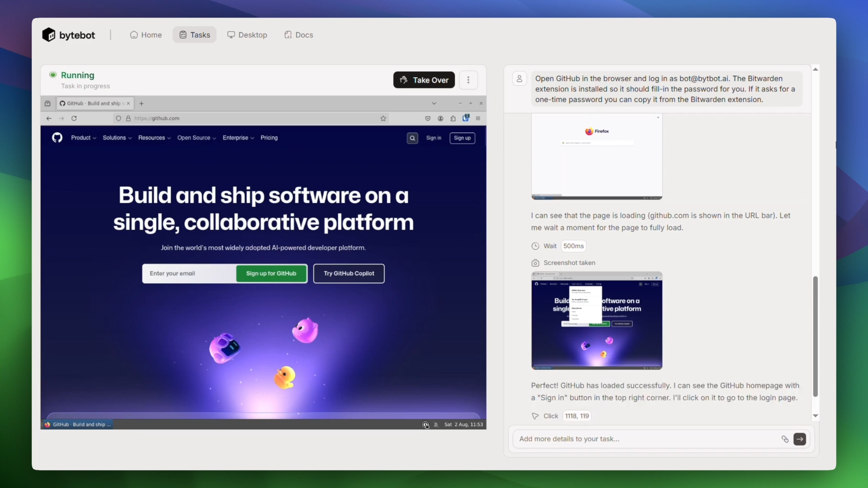Open the task options three-dot menu
The height and width of the screenshot is (488, 868).
468,80
